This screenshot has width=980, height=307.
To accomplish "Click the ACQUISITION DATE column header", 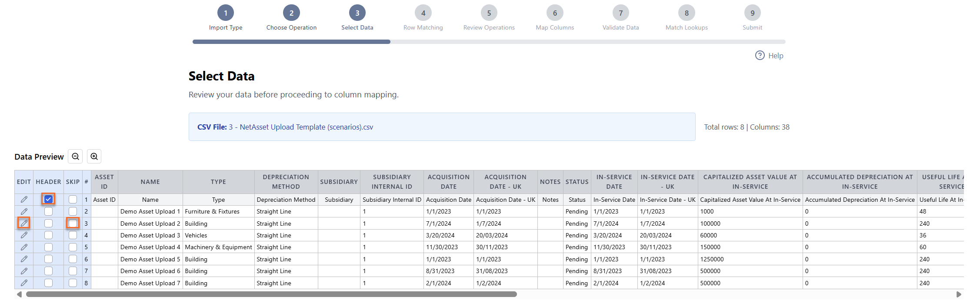I will (x=449, y=182).
